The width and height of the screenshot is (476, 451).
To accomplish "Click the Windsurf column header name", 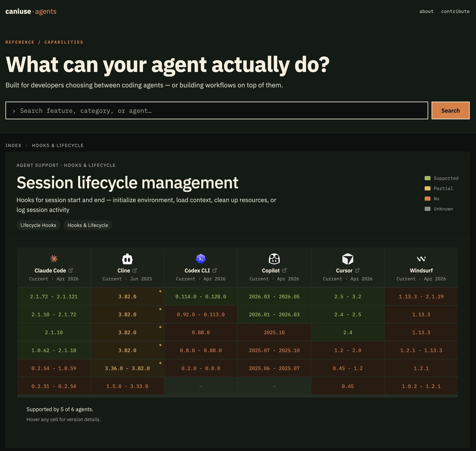I will coord(421,270).
